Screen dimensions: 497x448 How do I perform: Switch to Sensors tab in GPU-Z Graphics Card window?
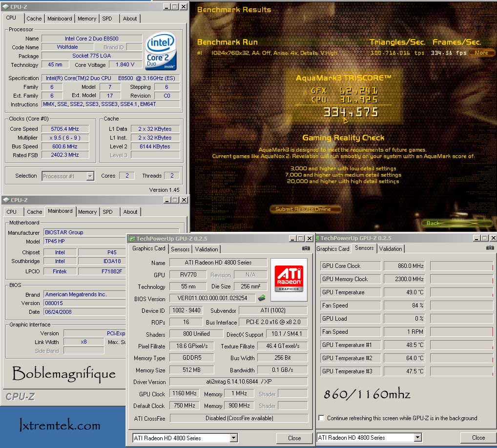(180, 249)
